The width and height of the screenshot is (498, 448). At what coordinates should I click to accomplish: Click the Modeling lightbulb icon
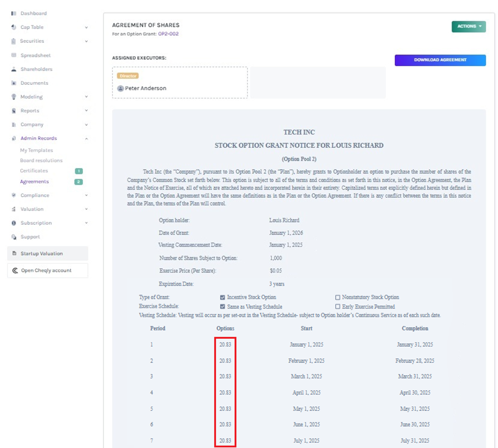point(14,97)
